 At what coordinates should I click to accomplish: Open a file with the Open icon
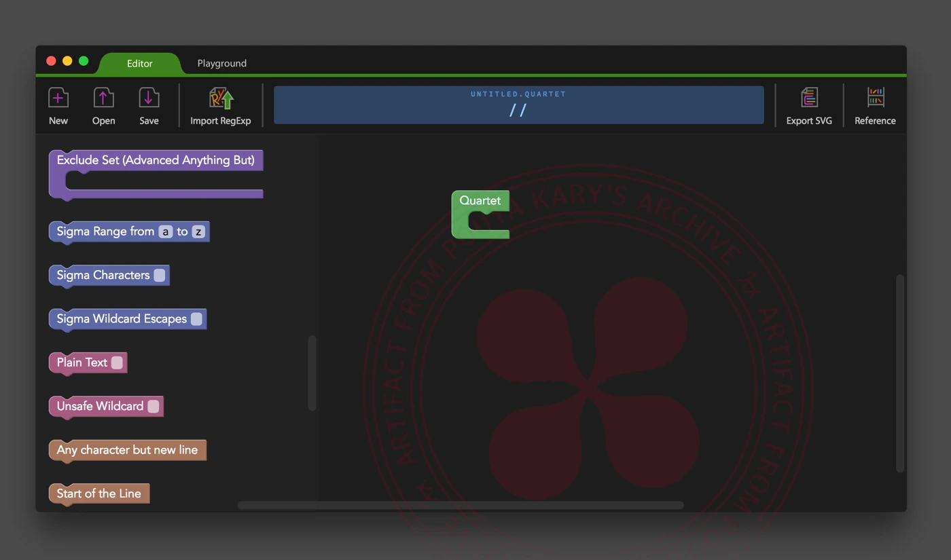[103, 99]
